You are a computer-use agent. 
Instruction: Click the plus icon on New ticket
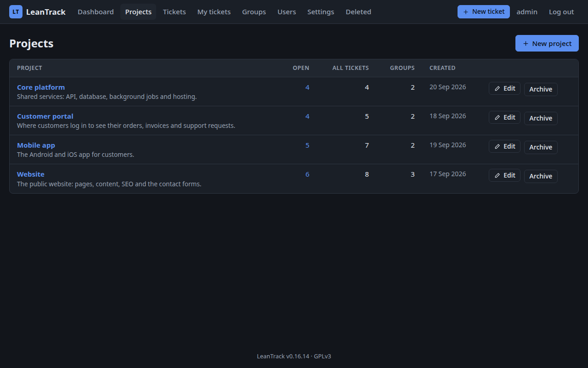coord(466,12)
